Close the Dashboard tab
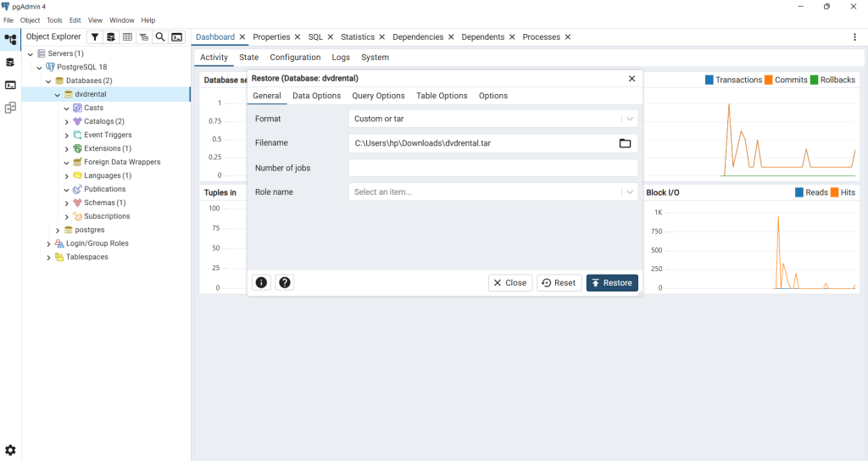The height and width of the screenshot is (461, 868). (x=242, y=37)
